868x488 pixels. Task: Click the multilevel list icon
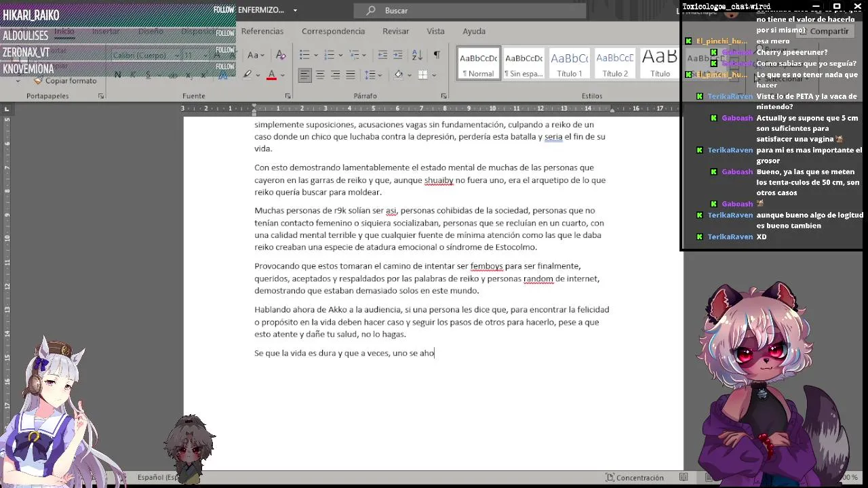click(x=353, y=55)
